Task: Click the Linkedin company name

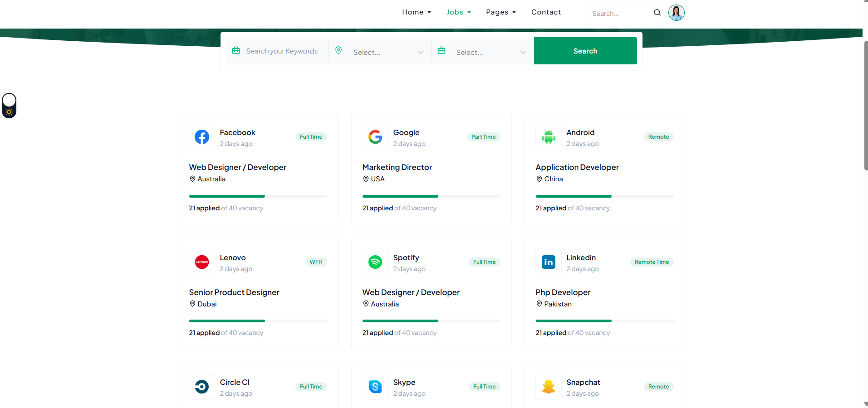Action: (581, 257)
